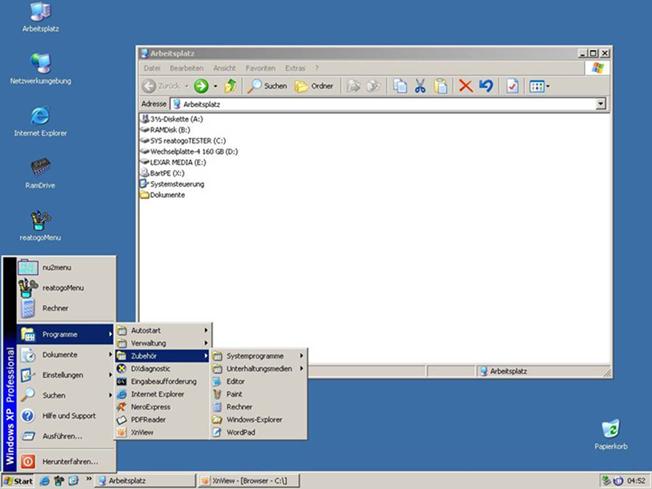The image size is (652, 489).
Task: Open Rechner at top of Start menu
Action: (x=66, y=308)
